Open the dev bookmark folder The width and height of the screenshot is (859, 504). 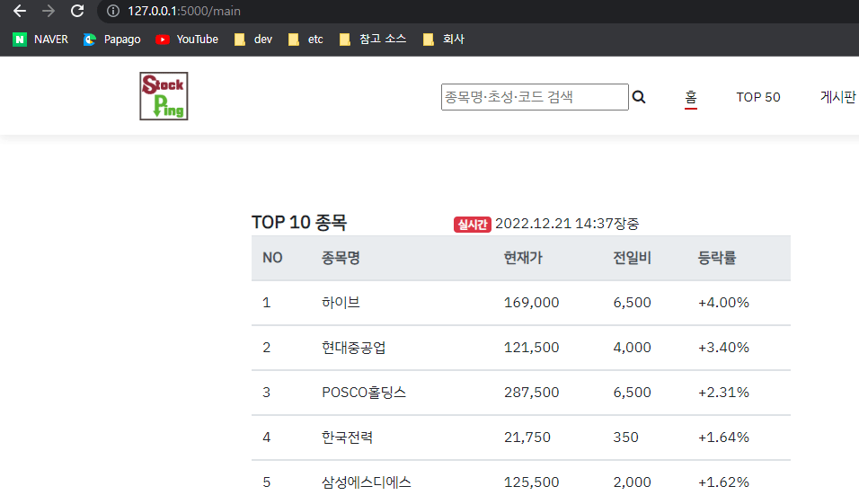pyautogui.click(x=253, y=40)
